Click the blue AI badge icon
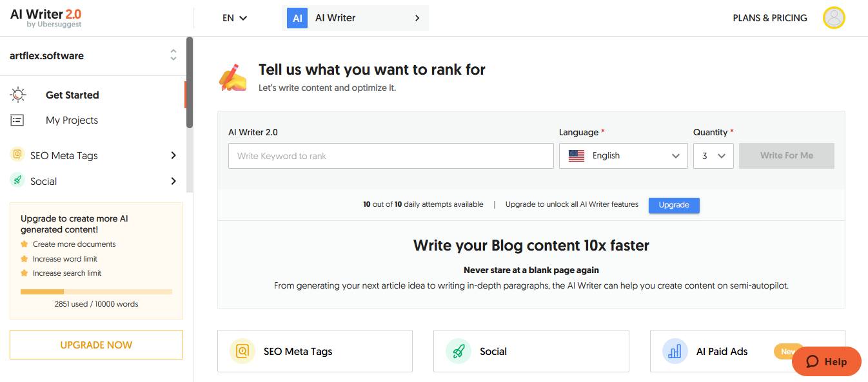This screenshot has height=382, width=868. (297, 18)
